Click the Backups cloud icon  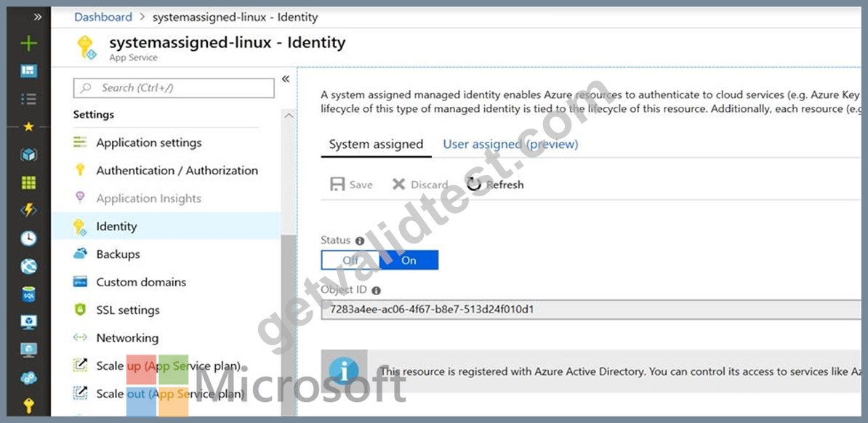[x=80, y=254]
